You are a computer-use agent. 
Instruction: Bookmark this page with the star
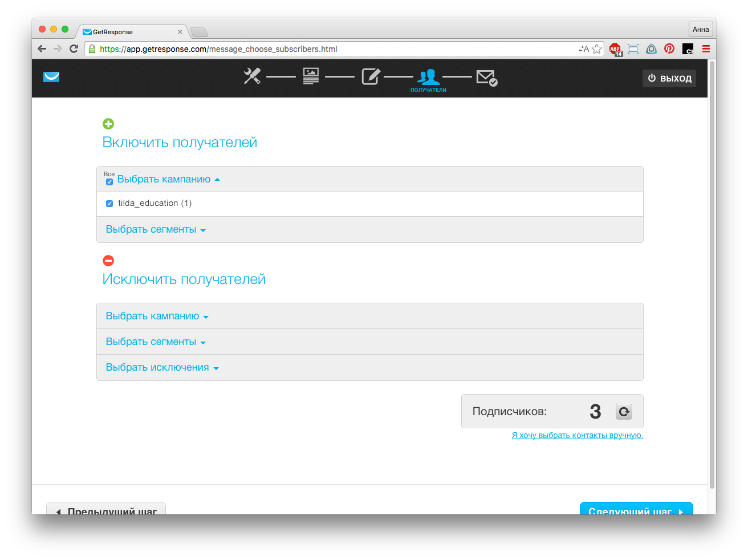pos(597,49)
